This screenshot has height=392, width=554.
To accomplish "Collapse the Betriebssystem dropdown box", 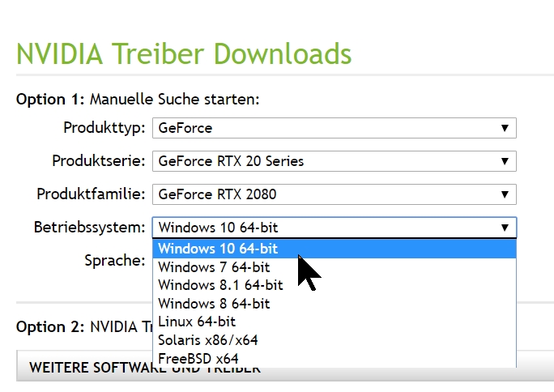I will 335,228.
